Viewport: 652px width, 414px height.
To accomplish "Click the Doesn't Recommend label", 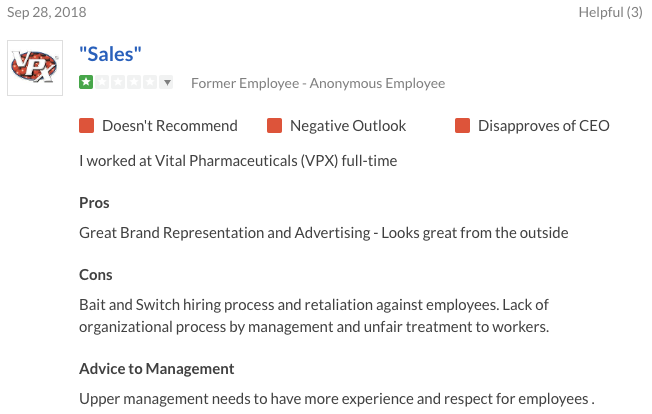I will point(170,126).
